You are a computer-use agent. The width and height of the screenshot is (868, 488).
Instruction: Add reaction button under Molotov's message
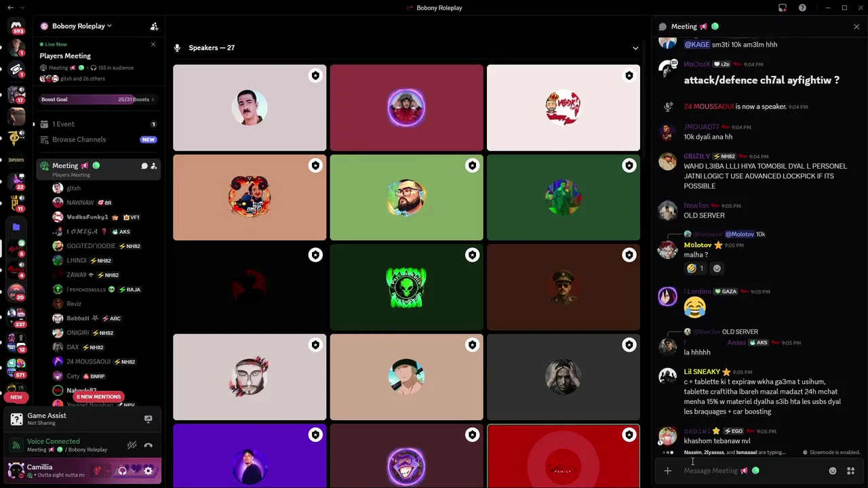(717, 268)
